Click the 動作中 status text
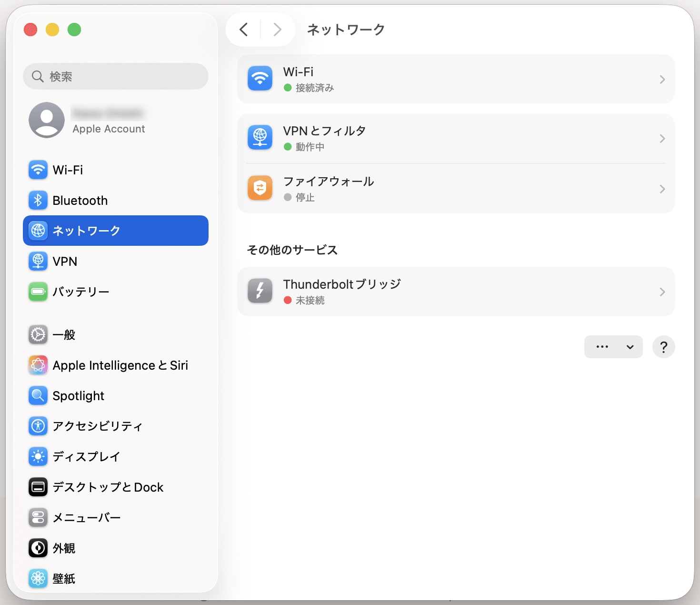The width and height of the screenshot is (700, 605). [x=310, y=147]
